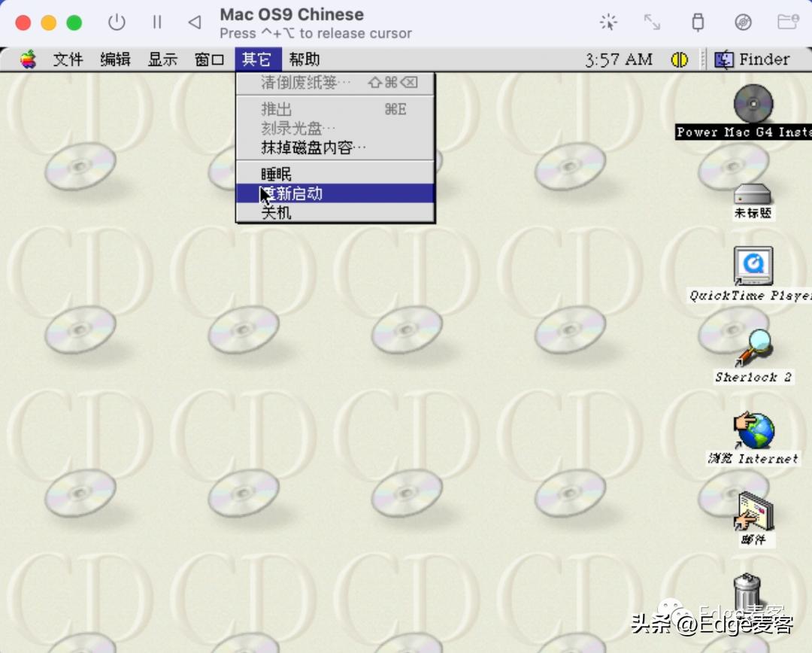Open the Apple logo menu
This screenshot has width=812, height=653.
(28, 59)
